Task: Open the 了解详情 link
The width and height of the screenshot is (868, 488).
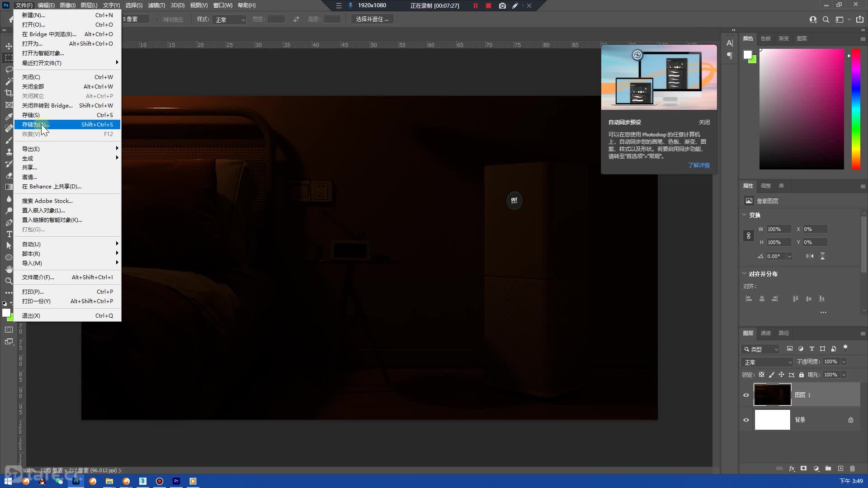Action: tap(698, 165)
